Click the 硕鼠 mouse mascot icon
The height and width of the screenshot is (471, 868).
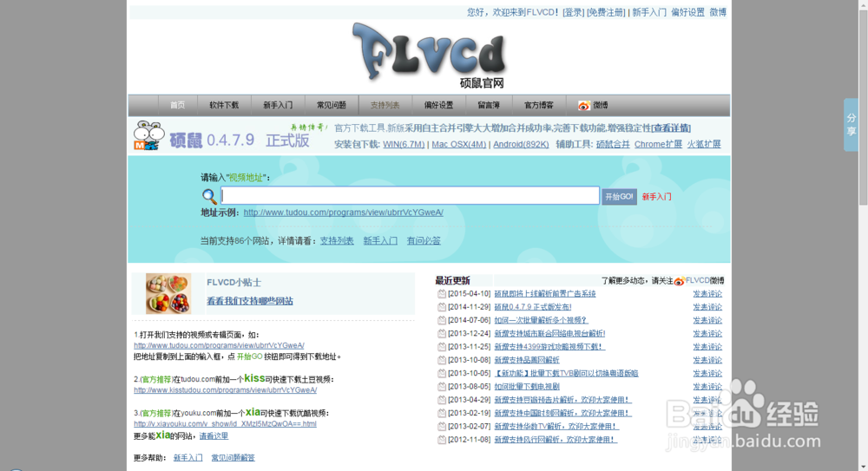[x=149, y=135]
